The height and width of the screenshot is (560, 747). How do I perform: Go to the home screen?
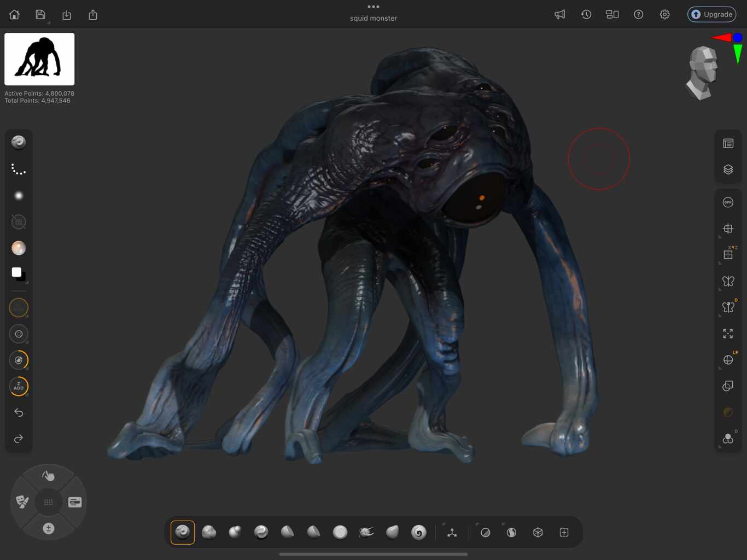click(14, 15)
